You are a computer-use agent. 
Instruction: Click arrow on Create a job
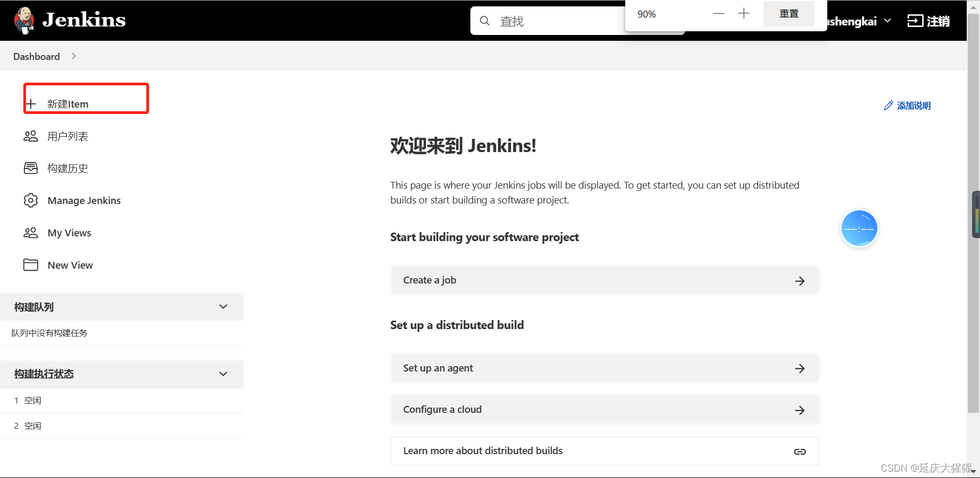coord(800,281)
